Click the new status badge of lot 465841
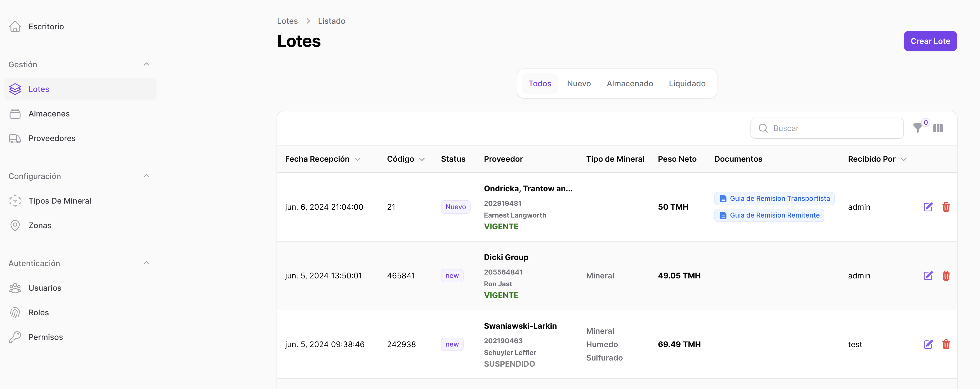The width and height of the screenshot is (980, 389). (452, 276)
